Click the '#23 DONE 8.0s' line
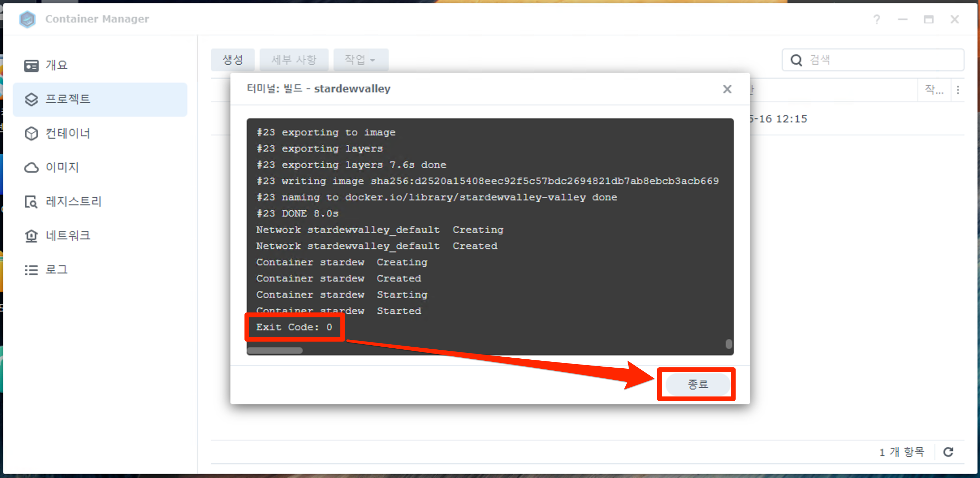The height and width of the screenshot is (478, 980). tap(297, 214)
